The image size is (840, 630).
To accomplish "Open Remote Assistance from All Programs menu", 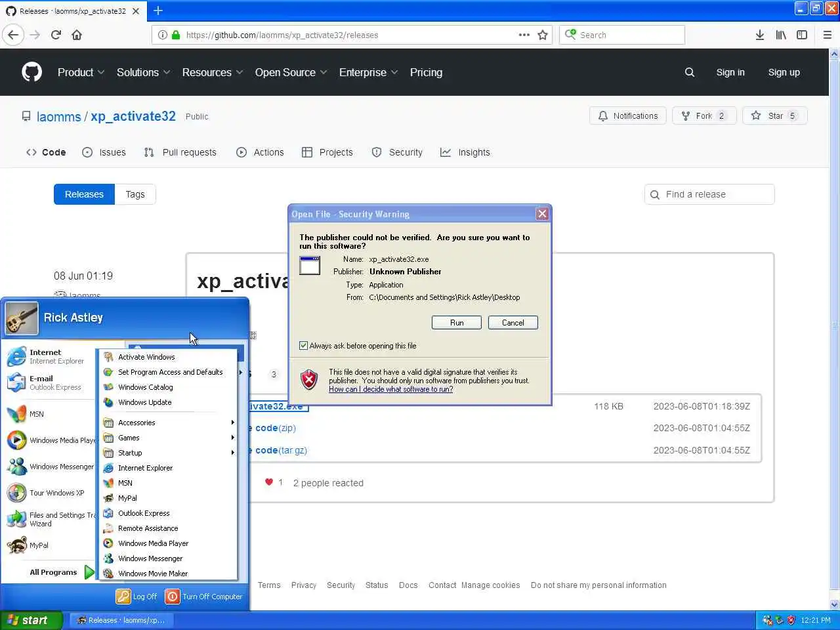I will 168,528.
